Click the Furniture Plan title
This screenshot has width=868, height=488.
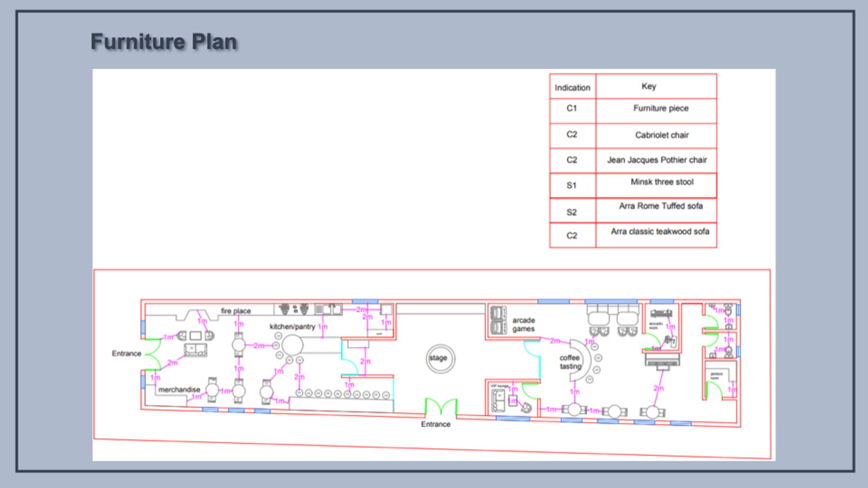point(164,42)
